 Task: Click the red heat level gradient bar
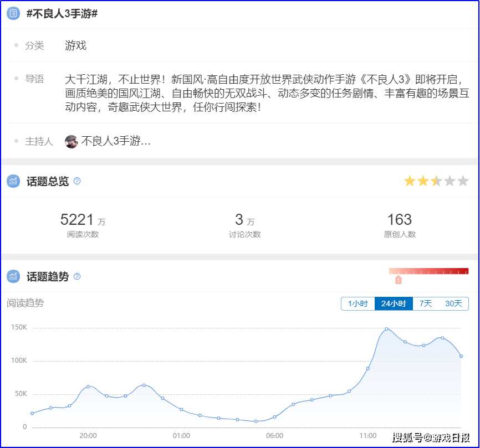pyautogui.click(x=428, y=271)
